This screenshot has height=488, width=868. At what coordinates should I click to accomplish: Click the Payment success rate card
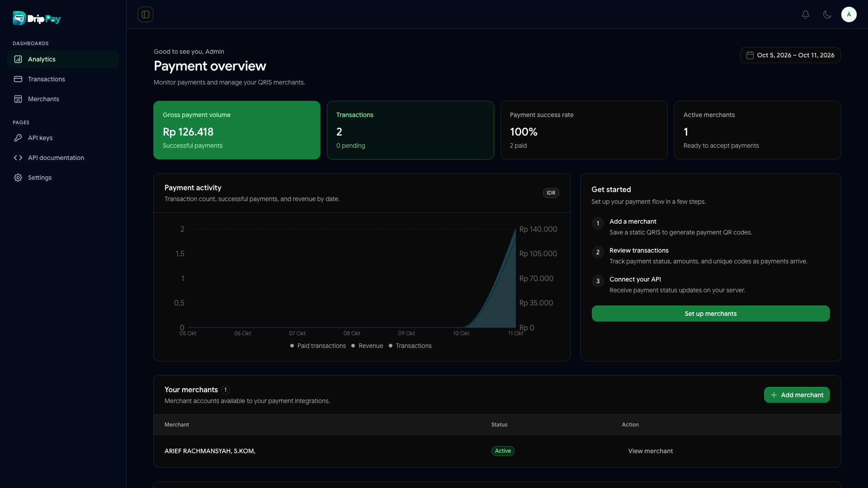[584, 130]
